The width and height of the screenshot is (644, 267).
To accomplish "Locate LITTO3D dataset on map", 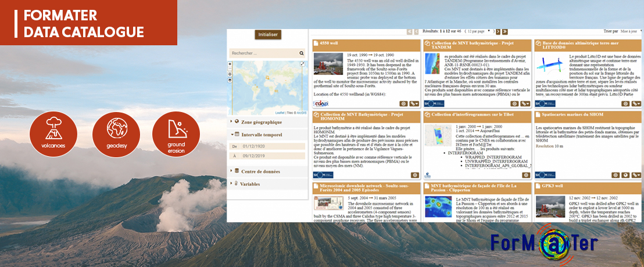I will [625, 104].
